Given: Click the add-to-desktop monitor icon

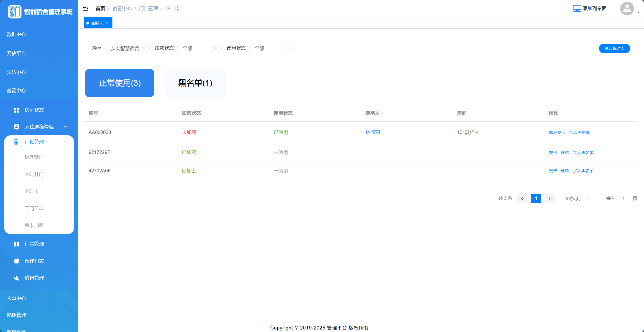Looking at the screenshot, I should [577, 9].
